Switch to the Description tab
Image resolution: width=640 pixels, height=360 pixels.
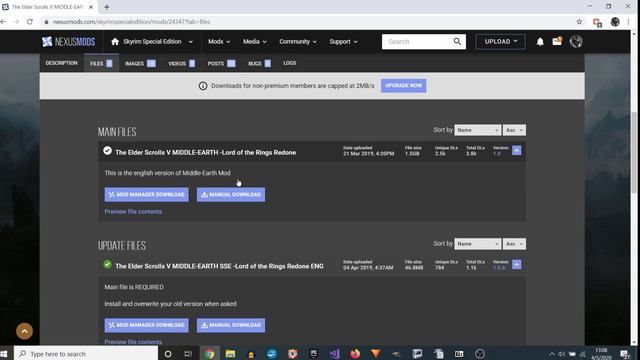61,63
